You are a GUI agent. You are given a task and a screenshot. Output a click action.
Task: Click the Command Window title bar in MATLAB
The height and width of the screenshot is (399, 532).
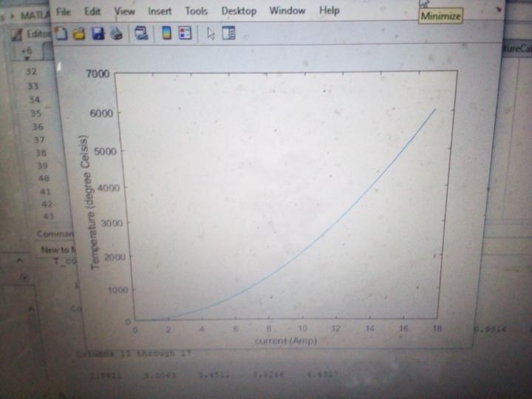coord(55,234)
